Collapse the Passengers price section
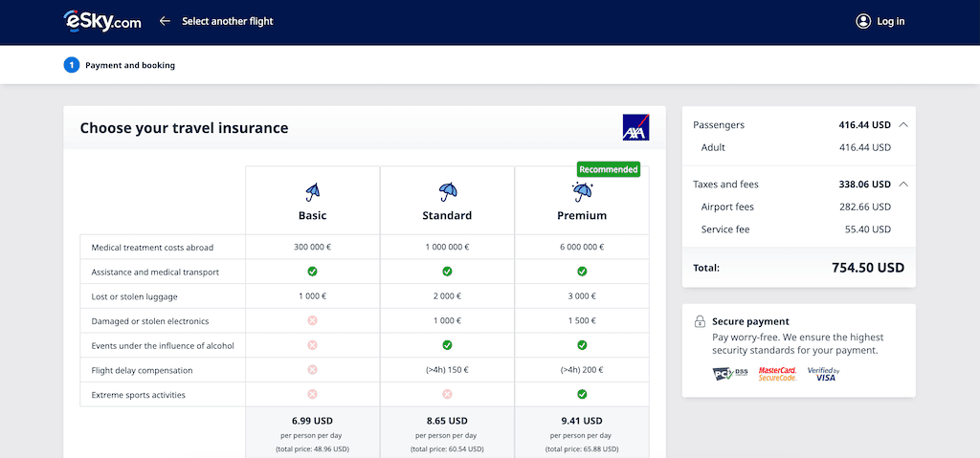The width and height of the screenshot is (980, 458). [904, 125]
